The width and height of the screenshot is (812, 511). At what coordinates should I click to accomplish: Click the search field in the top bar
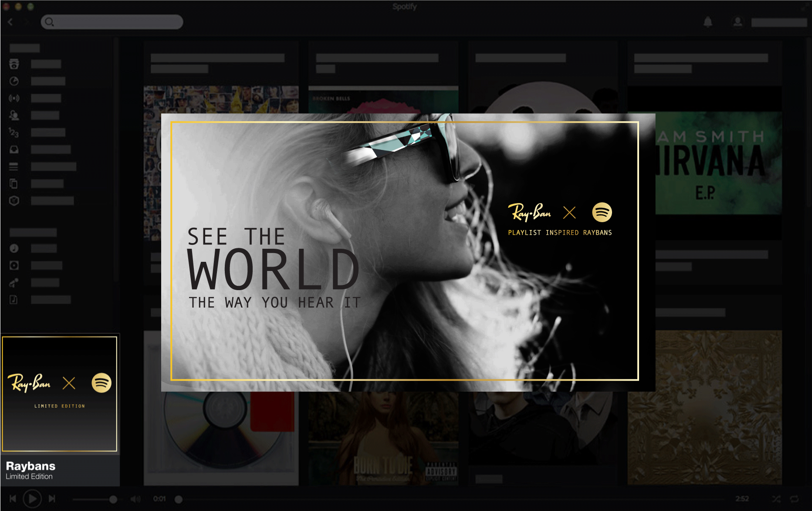point(112,22)
